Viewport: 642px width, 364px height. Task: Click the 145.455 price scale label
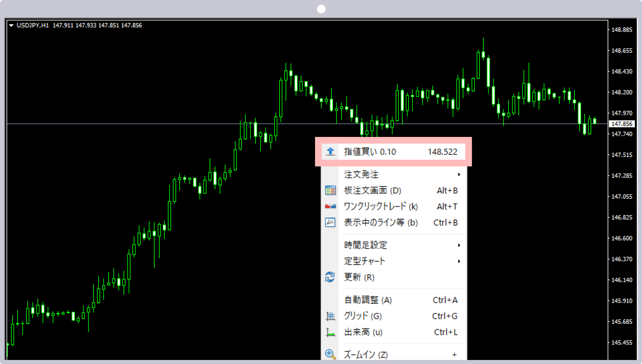(622, 343)
